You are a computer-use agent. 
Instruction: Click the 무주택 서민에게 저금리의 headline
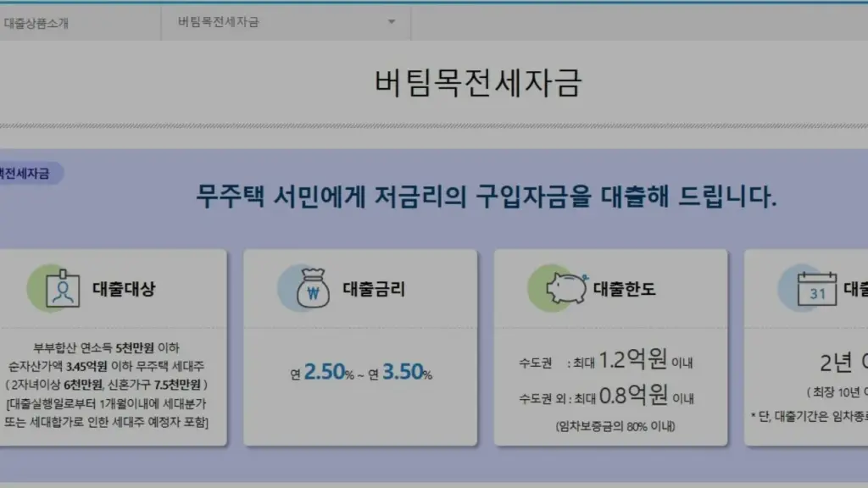click(487, 197)
